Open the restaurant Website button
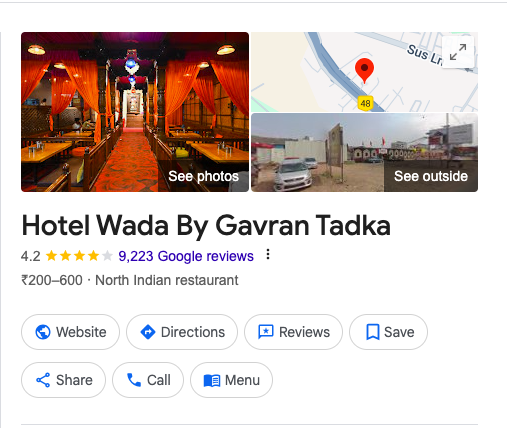The height and width of the screenshot is (428, 507). pyautogui.click(x=70, y=332)
